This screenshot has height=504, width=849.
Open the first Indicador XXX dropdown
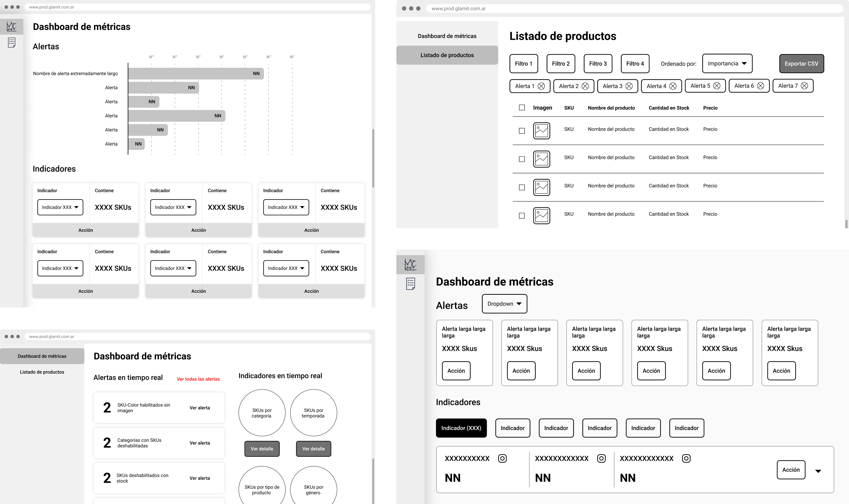pyautogui.click(x=60, y=207)
